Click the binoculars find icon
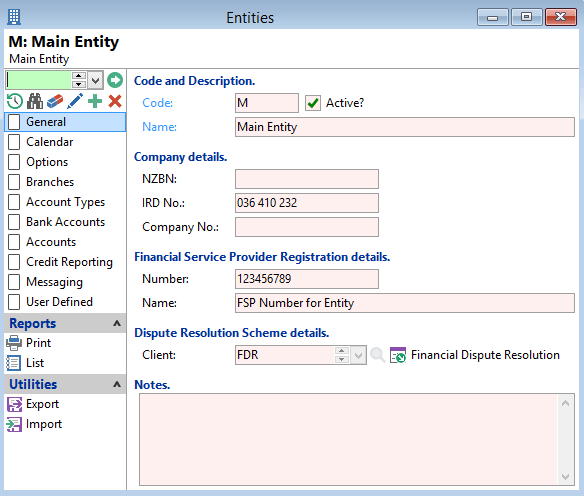Viewport: 584px width, 496px height. pyautogui.click(x=35, y=101)
